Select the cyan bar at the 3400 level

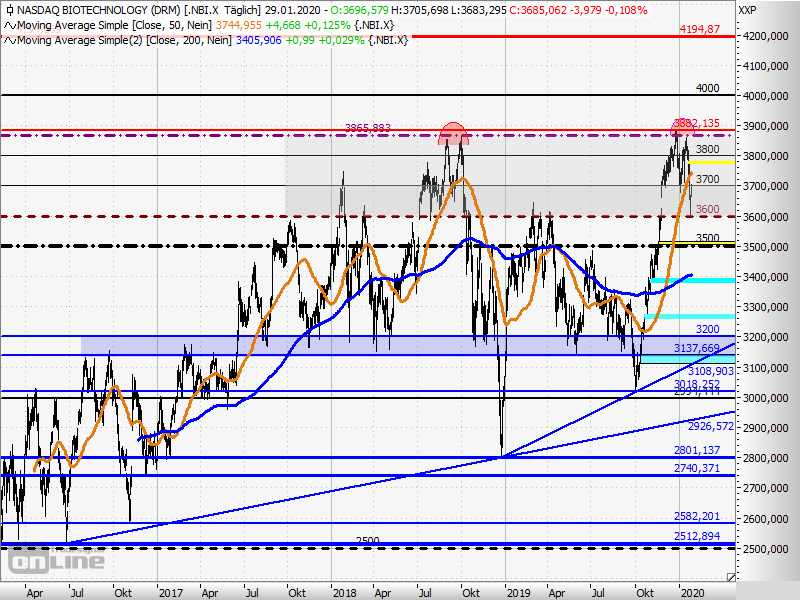click(x=692, y=280)
